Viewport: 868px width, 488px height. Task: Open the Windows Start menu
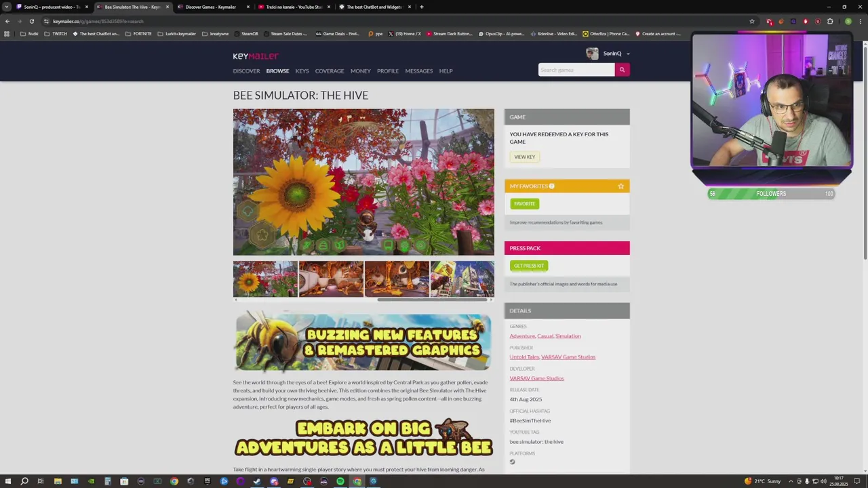tap(7, 481)
